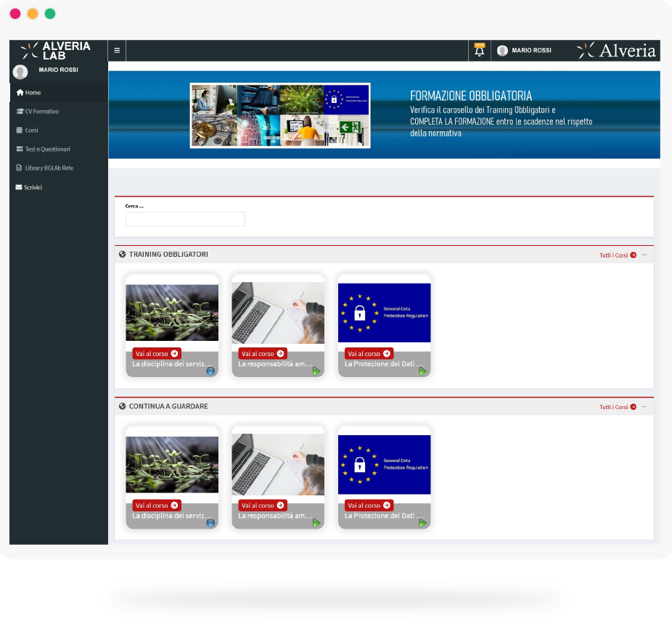
Task: Click the GDPR course thumbnail in Training Obbligatori
Action: (x=385, y=313)
